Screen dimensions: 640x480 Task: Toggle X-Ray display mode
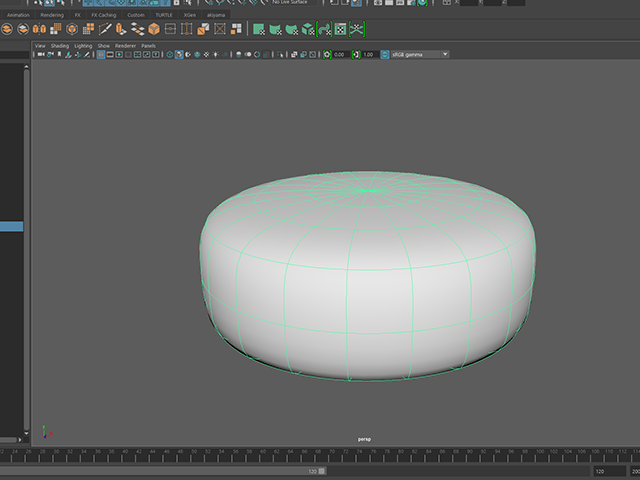click(x=293, y=54)
